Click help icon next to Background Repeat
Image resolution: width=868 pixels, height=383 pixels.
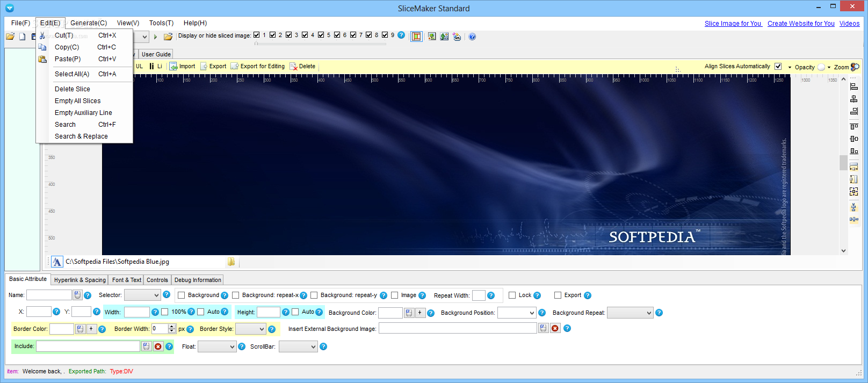pyautogui.click(x=659, y=313)
